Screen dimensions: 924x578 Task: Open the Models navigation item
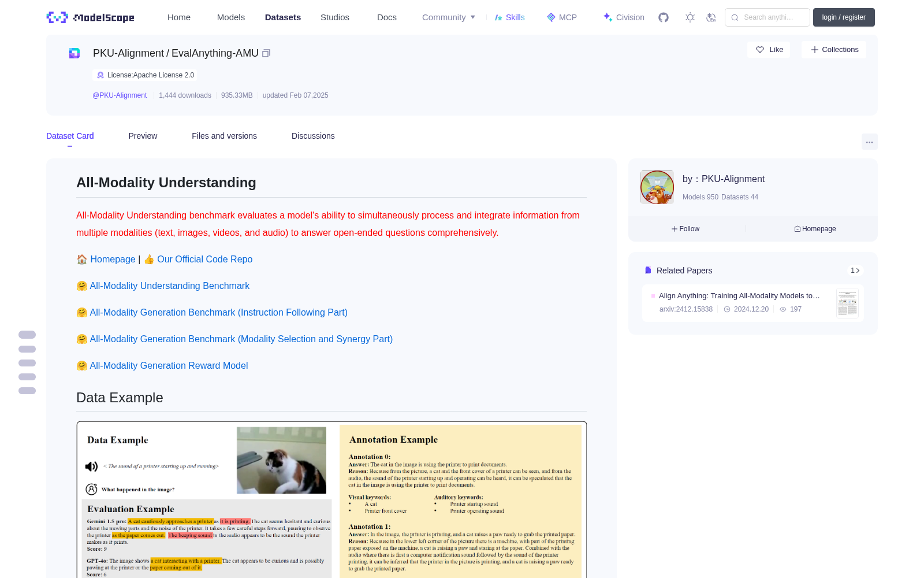tap(231, 17)
